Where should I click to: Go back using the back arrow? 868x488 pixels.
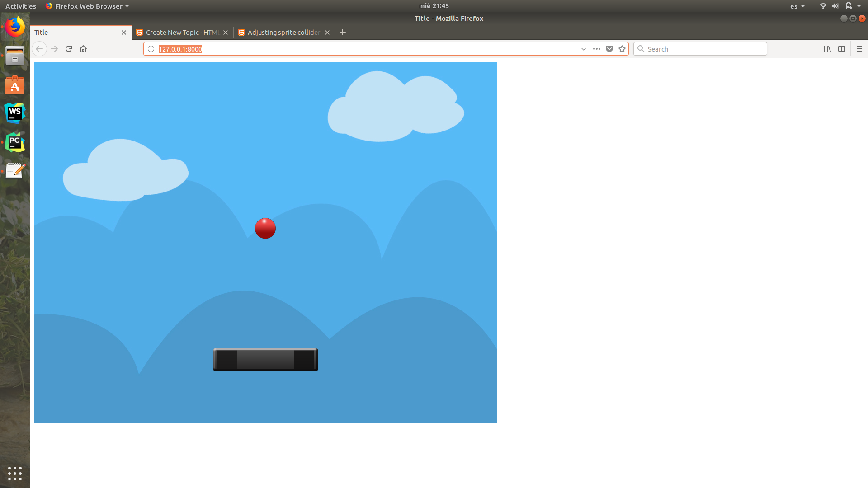(x=39, y=49)
